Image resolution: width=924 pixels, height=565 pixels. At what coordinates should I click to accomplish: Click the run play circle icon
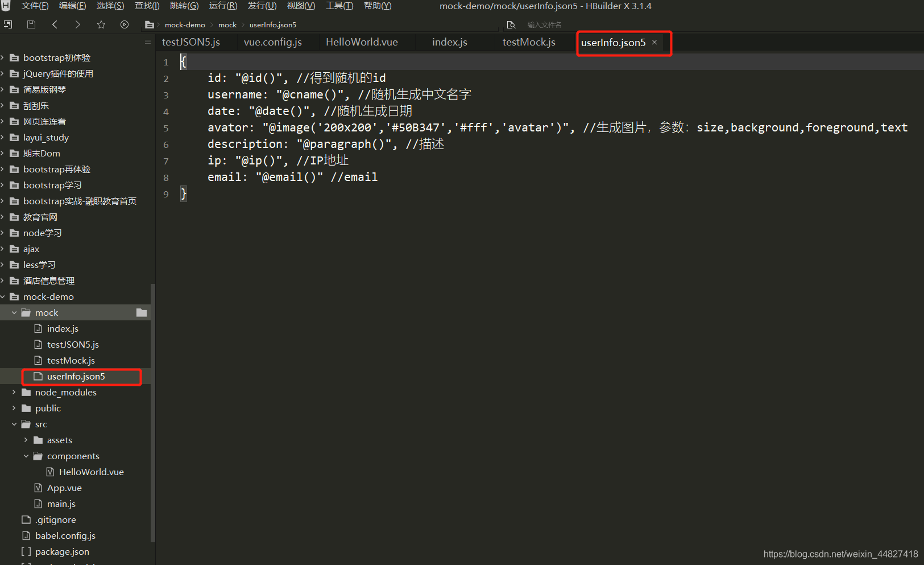[125, 24]
